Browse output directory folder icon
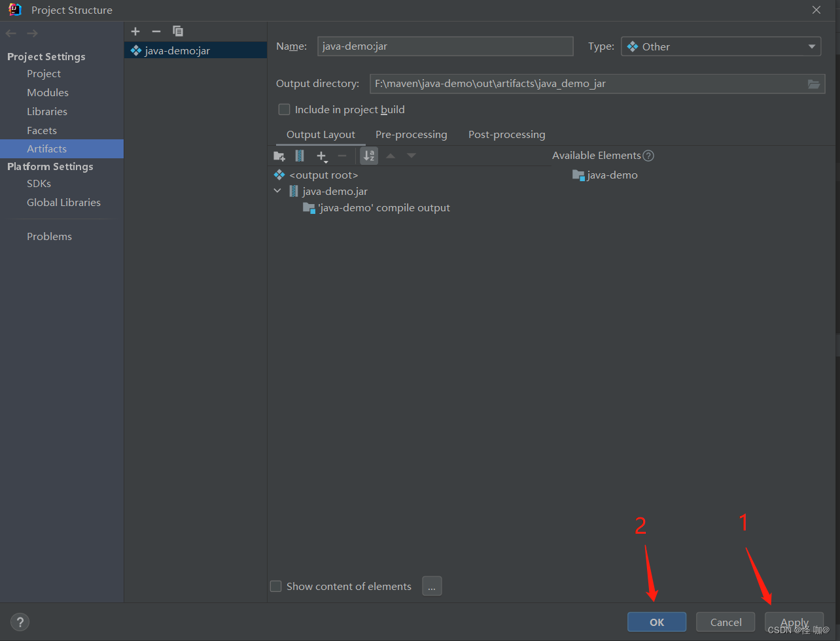This screenshot has height=641, width=840. [x=813, y=84]
